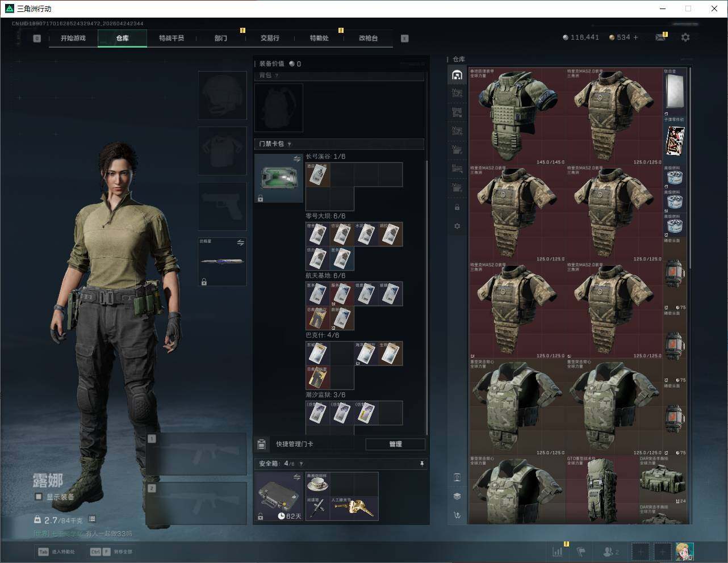Click the empty primary weapon slot 2
The width and height of the screenshot is (728, 563).
click(196, 503)
